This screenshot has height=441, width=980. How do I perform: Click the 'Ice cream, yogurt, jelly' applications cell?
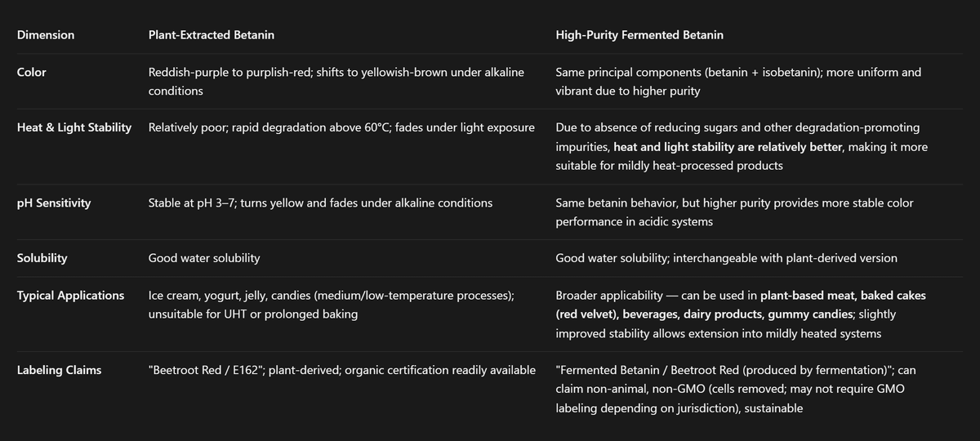point(331,305)
